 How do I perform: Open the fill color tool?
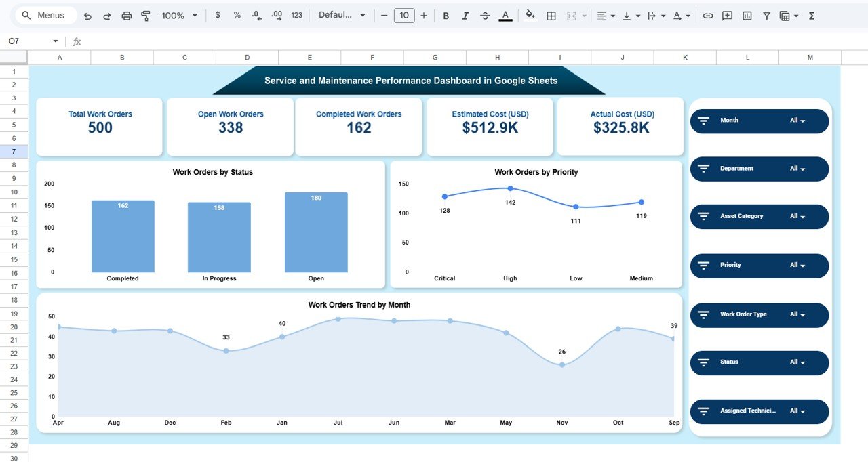click(530, 15)
